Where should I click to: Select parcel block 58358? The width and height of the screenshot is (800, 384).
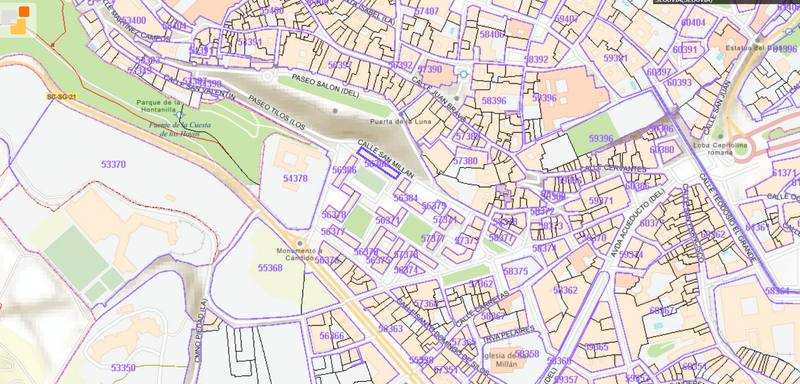[527, 353]
